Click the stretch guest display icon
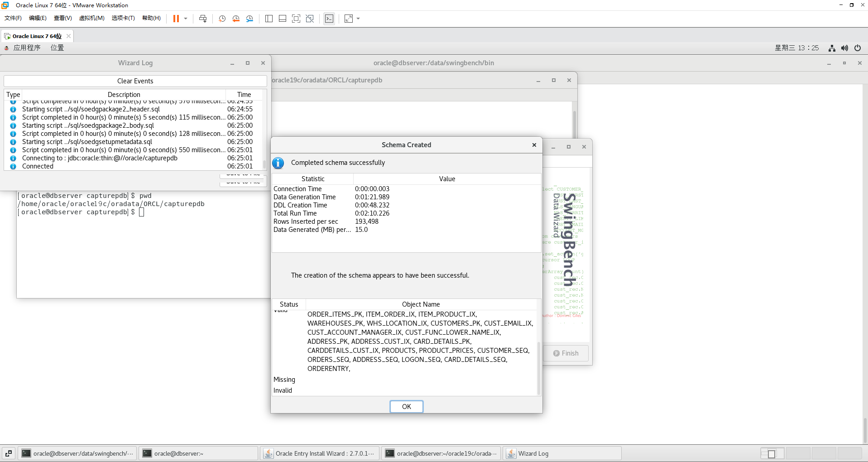This screenshot has width=868, height=462. click(349, 19)
